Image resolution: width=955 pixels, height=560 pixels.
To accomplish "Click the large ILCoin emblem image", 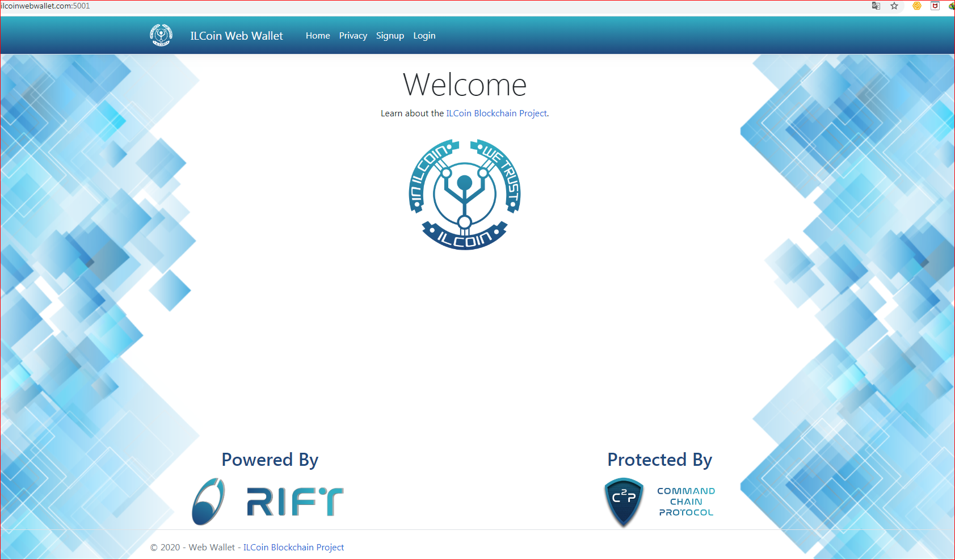I will point(465,194).
